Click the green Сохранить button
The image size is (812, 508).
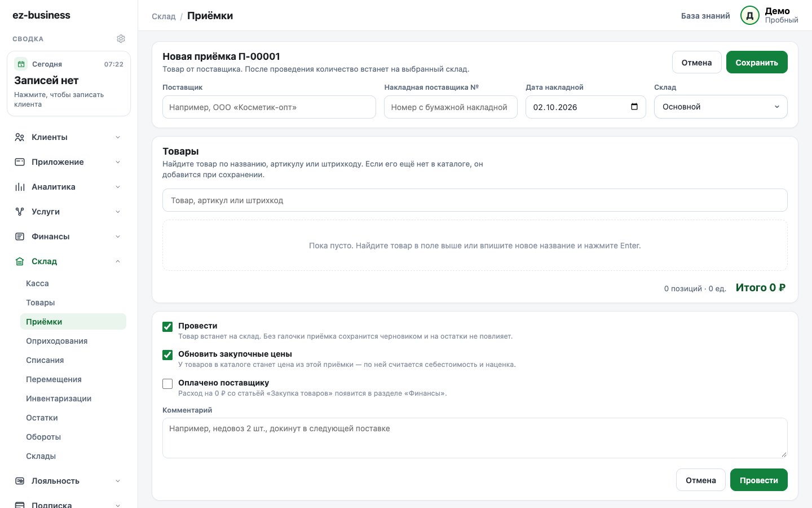click(757, 62)
